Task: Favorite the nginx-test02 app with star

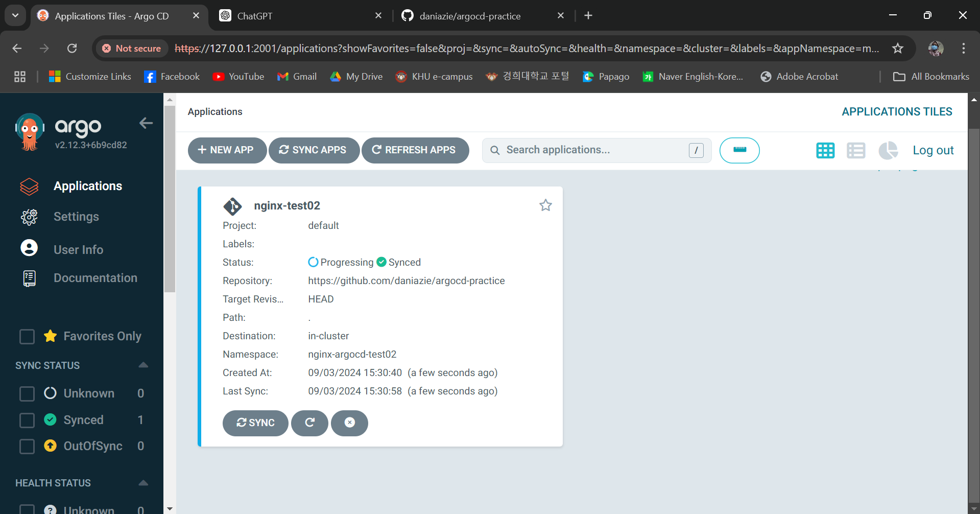Action: [545, 205]
